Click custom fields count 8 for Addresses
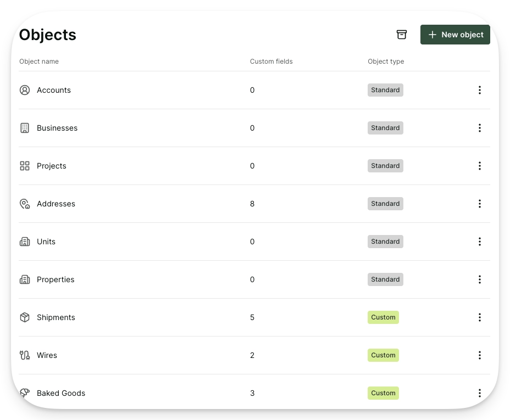Viewport: 510px width, 420px height. (x=252, y=204)
